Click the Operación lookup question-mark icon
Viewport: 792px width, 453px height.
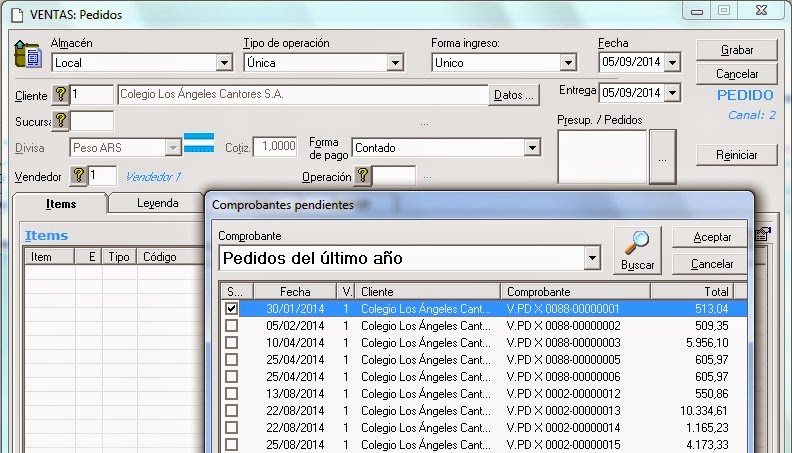pos(362,176)
